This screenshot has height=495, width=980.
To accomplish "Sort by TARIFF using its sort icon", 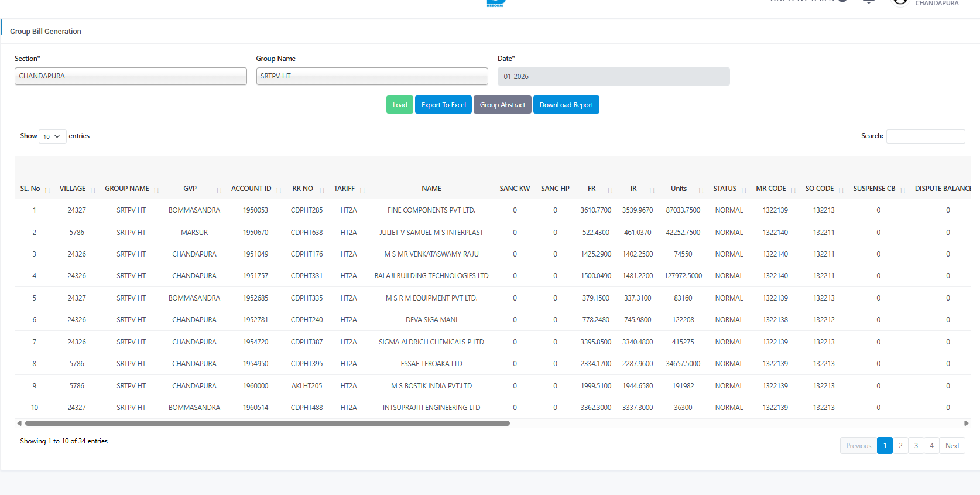I will coord(362,190).
